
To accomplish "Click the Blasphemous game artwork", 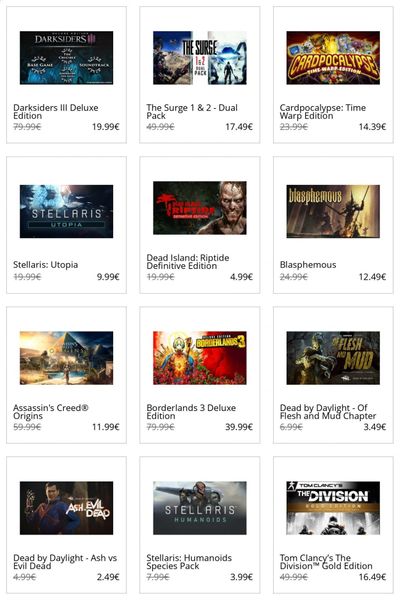I will [333, 211].
